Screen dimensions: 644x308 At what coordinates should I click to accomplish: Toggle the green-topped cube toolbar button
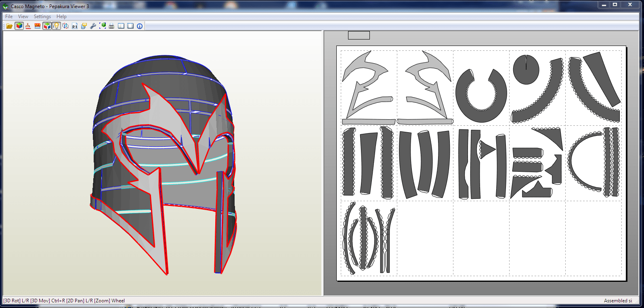47,26
